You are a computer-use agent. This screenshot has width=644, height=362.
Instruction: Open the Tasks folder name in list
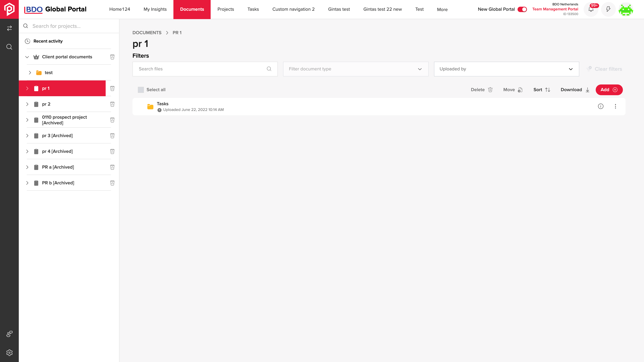pos(163,104)
